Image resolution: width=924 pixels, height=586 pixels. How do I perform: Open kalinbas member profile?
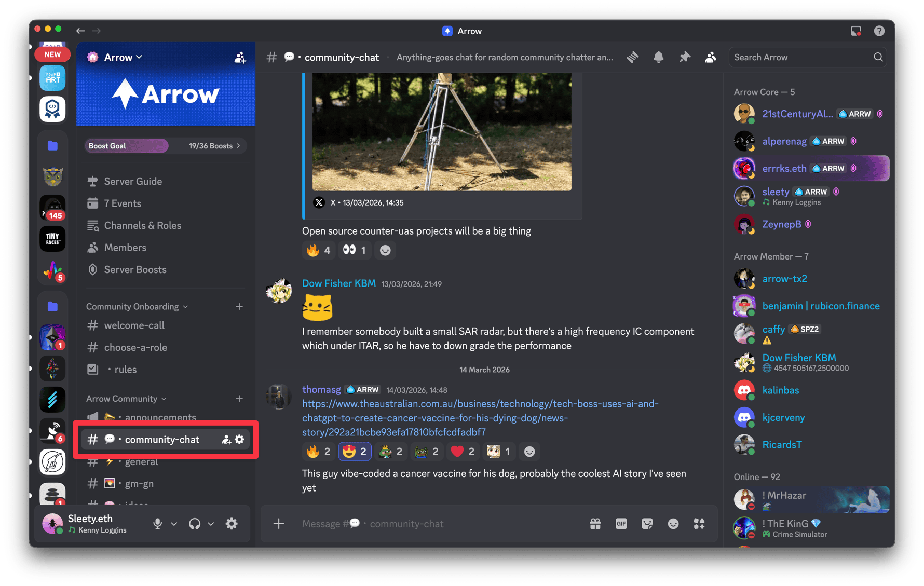pyautogui.click(x=811, y=390)
